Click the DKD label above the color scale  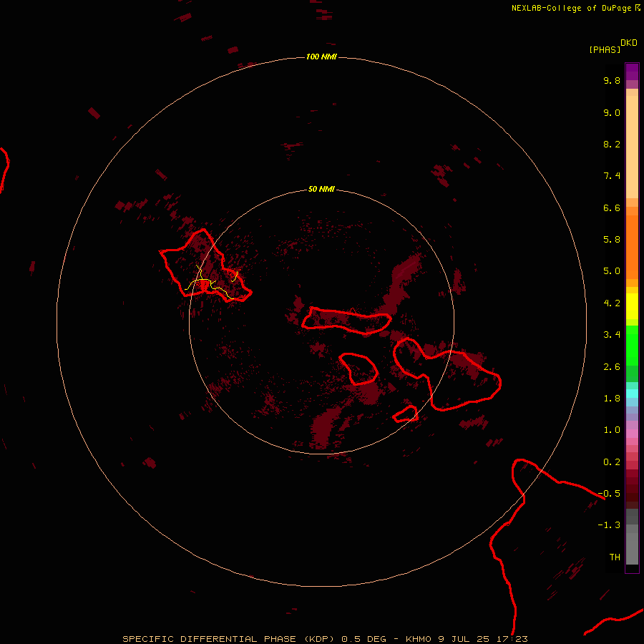629,43
